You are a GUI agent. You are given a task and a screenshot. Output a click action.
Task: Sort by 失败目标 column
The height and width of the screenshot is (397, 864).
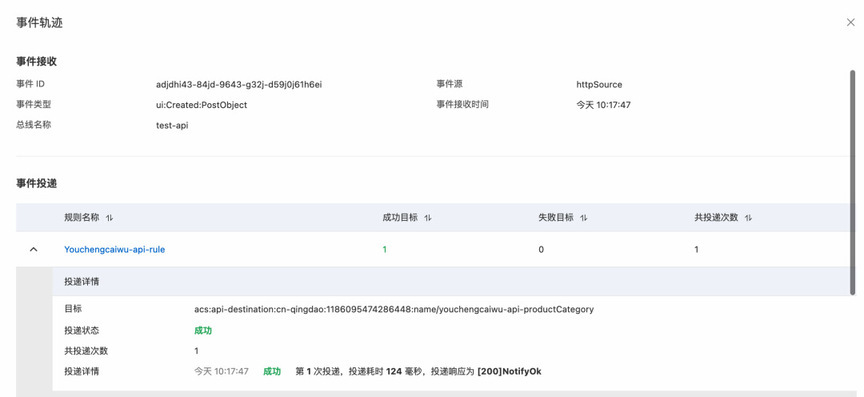pyautogui.click(x=584, y=218)
